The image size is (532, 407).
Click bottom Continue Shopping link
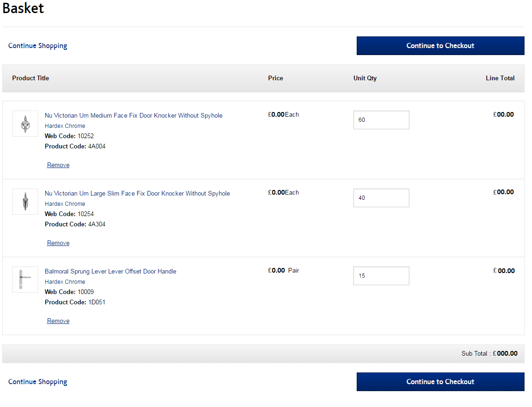(38, 382)
